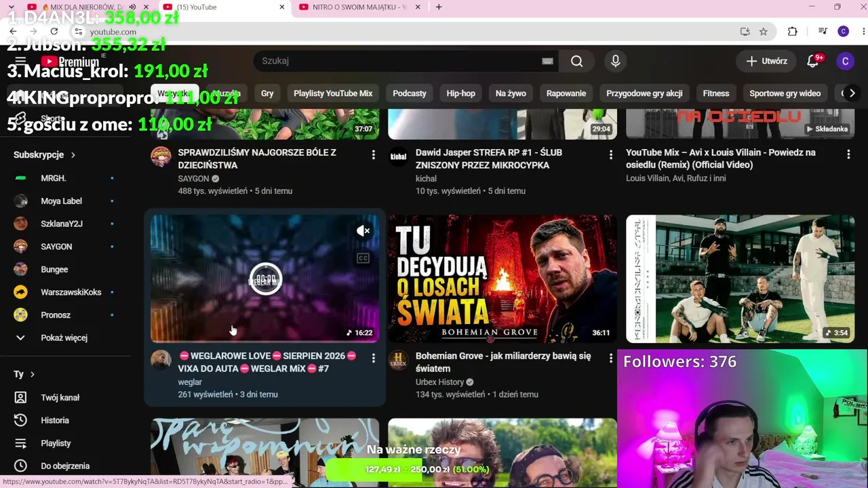The height and width of the screenshot is (488, 868).
Task: Show more category chips with right arrow
Action: click(852, 94)
